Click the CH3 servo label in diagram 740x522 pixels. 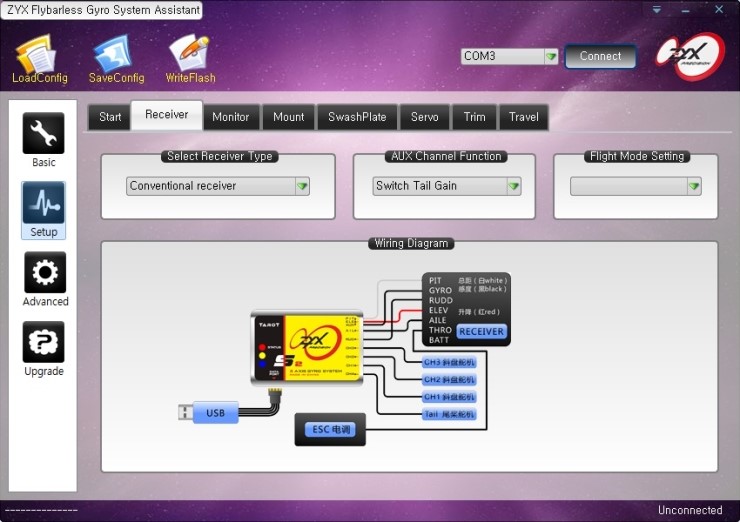[449, 362]
